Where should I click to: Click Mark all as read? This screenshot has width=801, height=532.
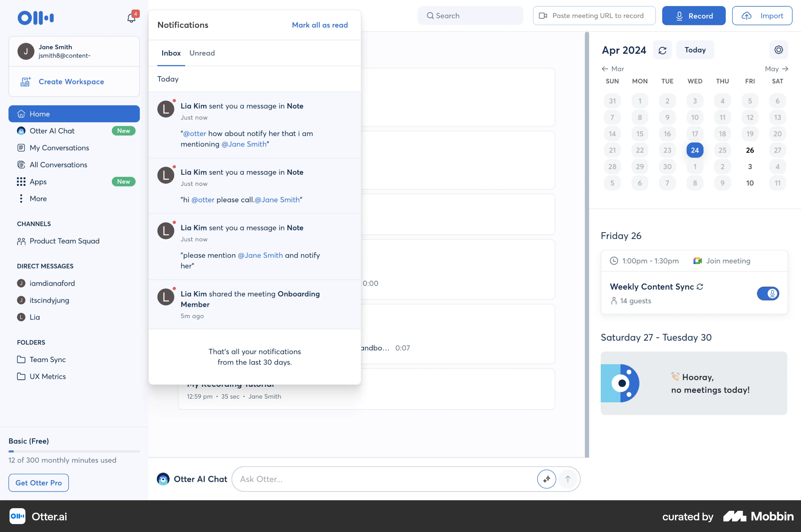[319, 25]
